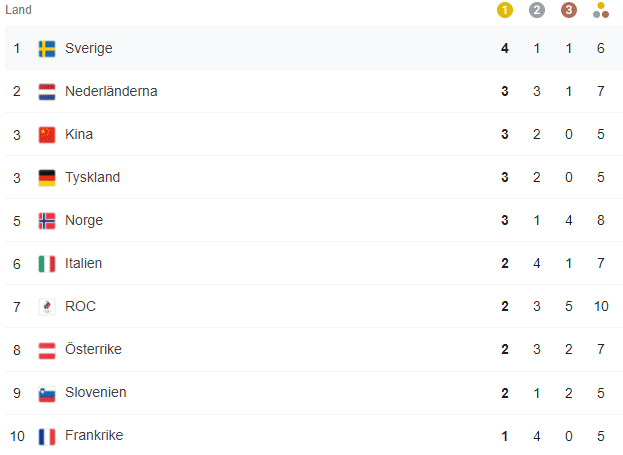Viewport: 623px width, 455px height.
Task: Click the Land column header
Action: pyautogui.click(x=18, y=10)
